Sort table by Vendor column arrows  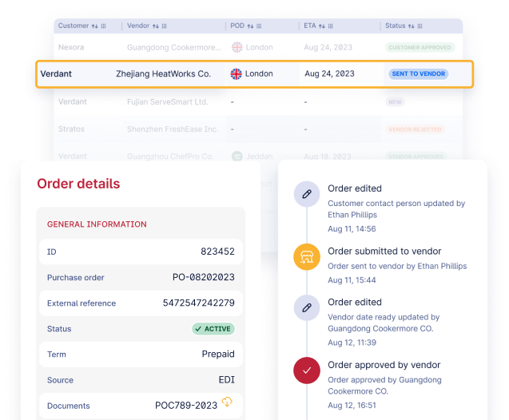point(156,26)
